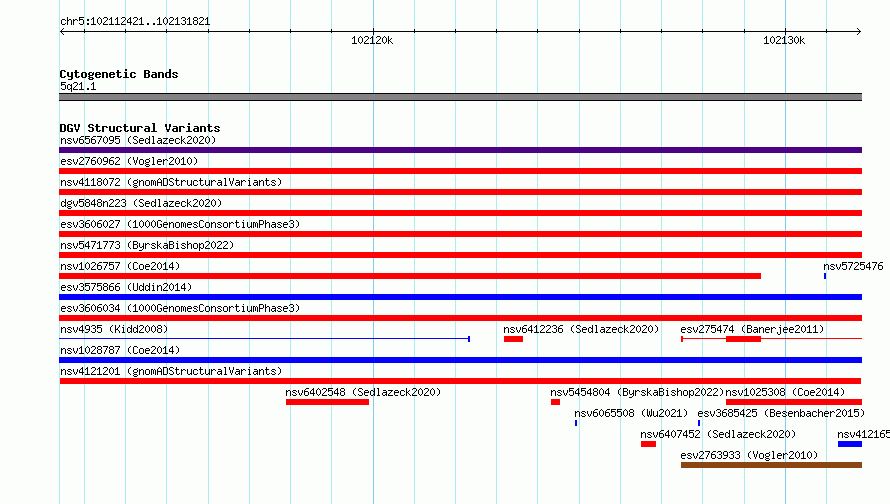Click the red nsv1026757 variant bar
890x504 pixels.
[410, 276]
